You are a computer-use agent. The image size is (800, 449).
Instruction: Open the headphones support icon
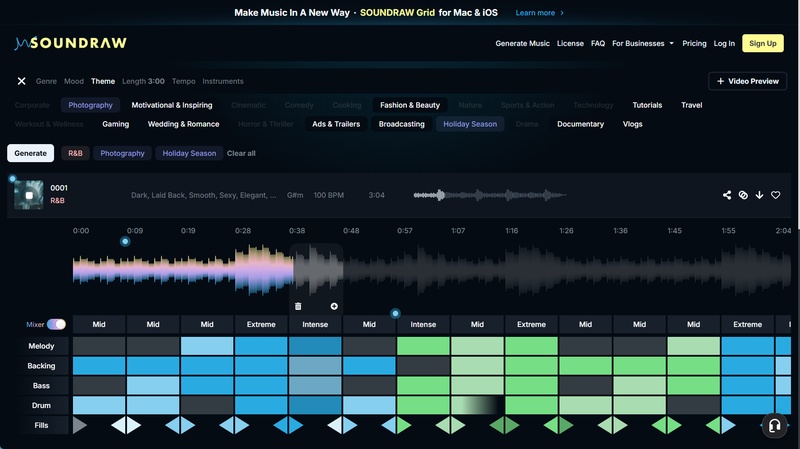(x=774, y=426)
